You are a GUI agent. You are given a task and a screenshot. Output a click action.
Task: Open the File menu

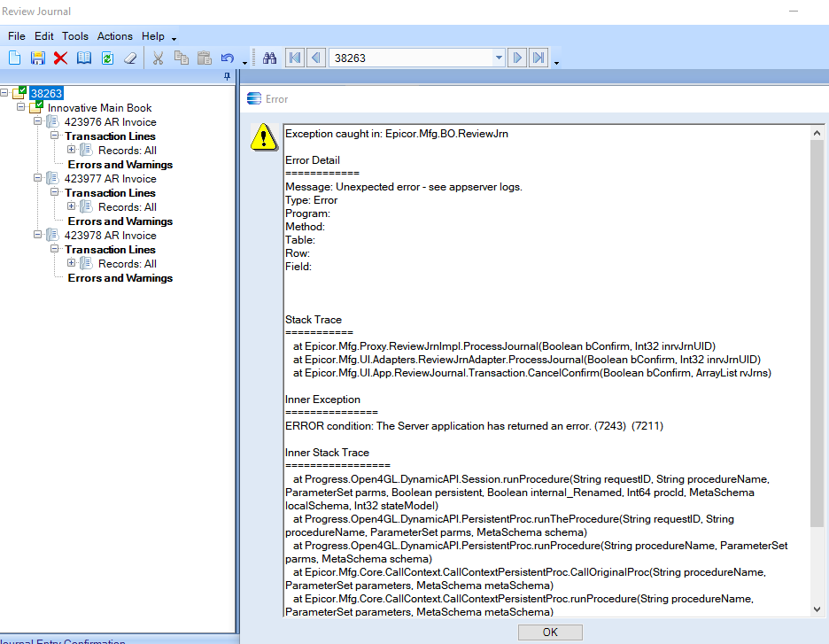(x=17, y=36)
